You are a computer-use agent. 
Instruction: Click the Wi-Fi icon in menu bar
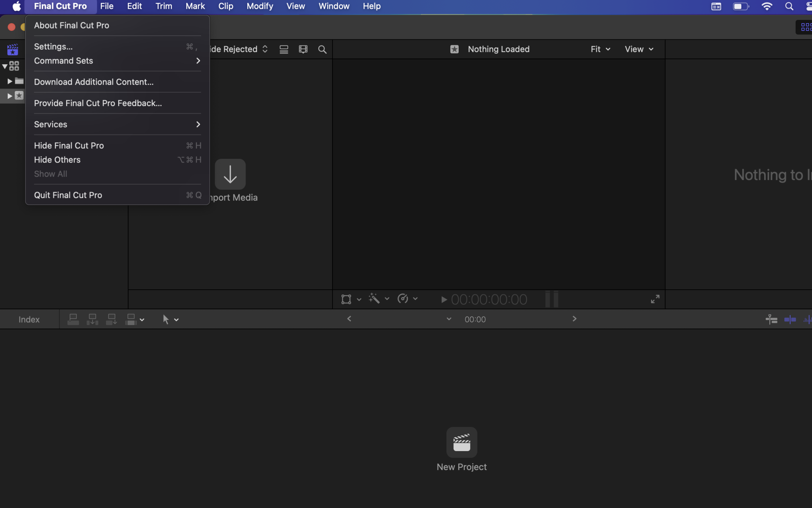tap(767, 6)
